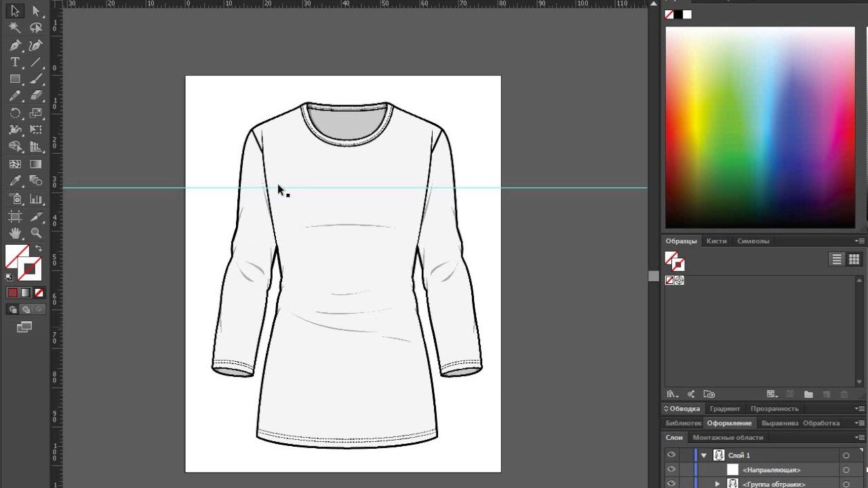Select the Free Transform tool
This screenshot has width=868, height=488.
coord(36,129)
